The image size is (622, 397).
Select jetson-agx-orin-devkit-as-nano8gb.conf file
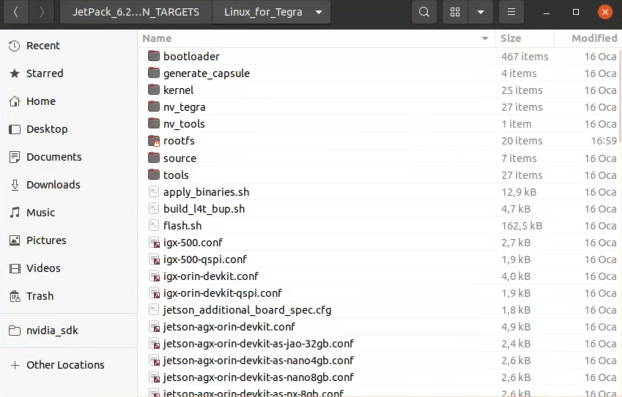coord(258,377)
